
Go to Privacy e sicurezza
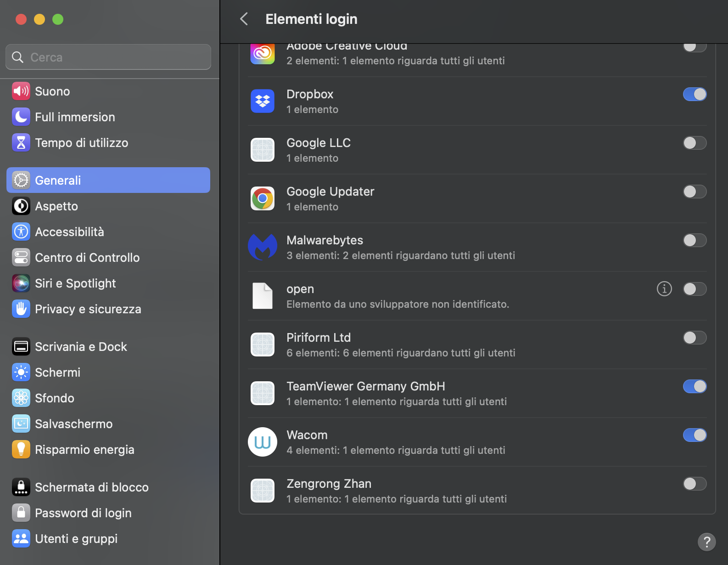pos(108,309)
